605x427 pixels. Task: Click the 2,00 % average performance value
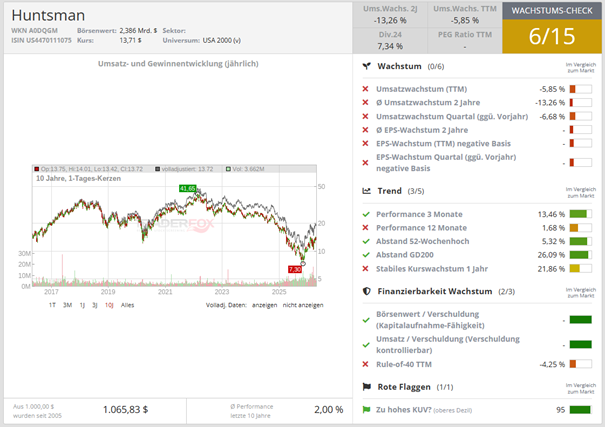(328, 410)
